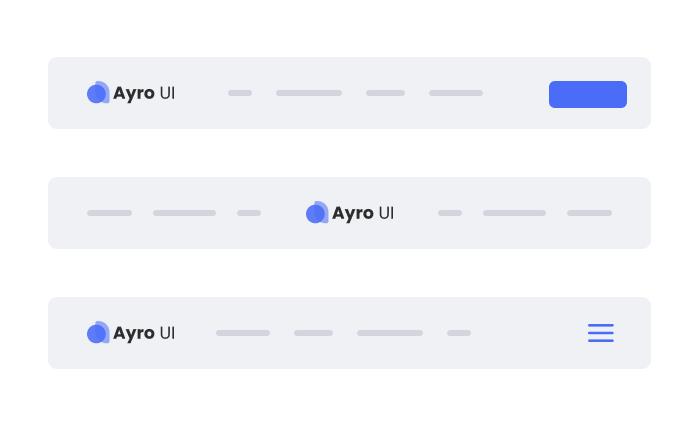Click the short placeholder link left of the centered logo
The height and width of the screenshot is (429, 699).
pyautogui.click(x=249, y=213)
